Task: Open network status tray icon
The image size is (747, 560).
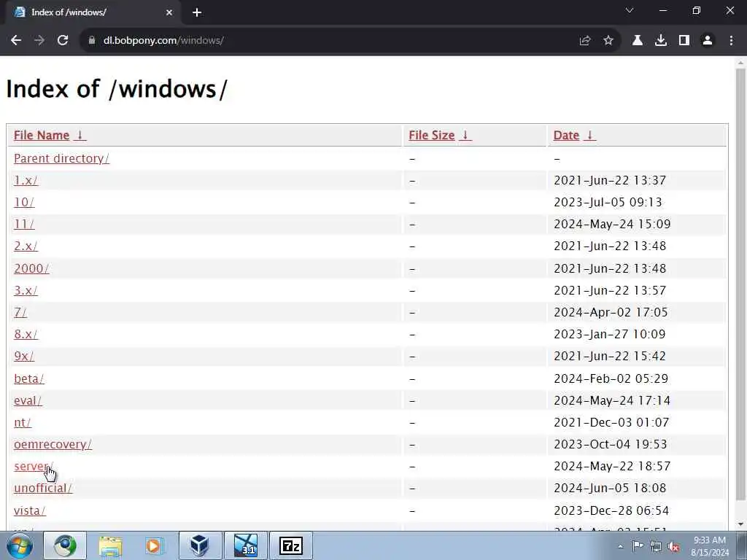Action: tap(656, 546)
